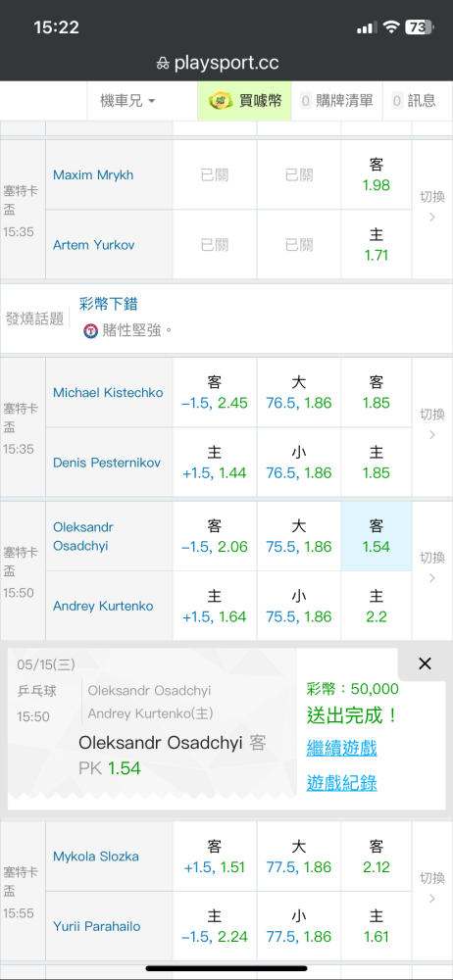The height and width of the screenshot is (980, 453).
Task: Select 主 +1.5, 1.64 Kurtenko handicap
Action: pos(215,607)
